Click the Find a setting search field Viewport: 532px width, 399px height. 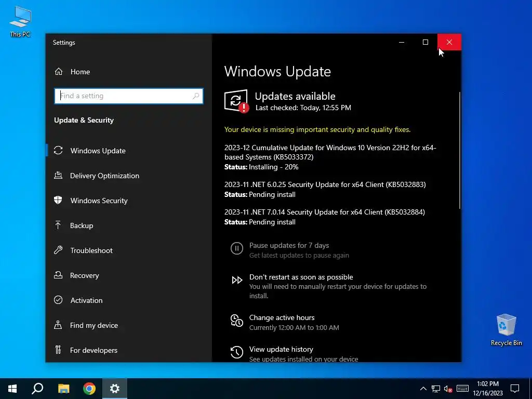pyautogui.click(x=129, y=96)
